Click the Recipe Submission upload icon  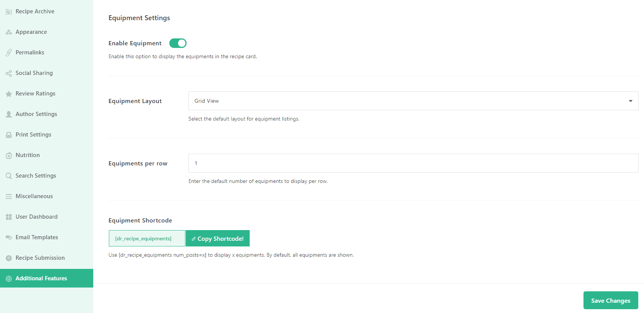point(9,258)
